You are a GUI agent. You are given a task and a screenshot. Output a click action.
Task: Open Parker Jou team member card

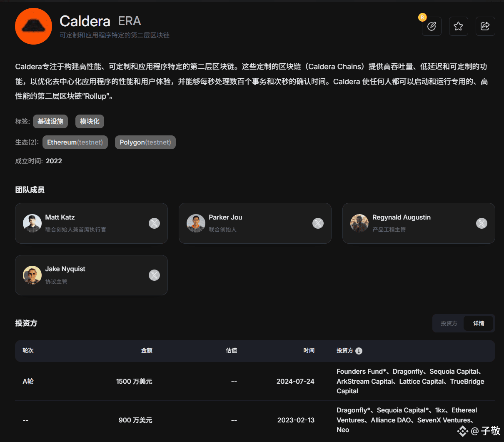(x=255, y=223)
